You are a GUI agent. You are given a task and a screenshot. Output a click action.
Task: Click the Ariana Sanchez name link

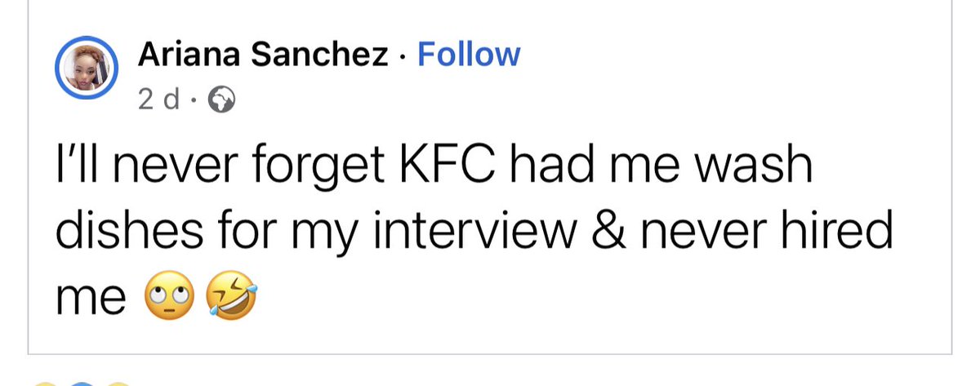[263, 55]
